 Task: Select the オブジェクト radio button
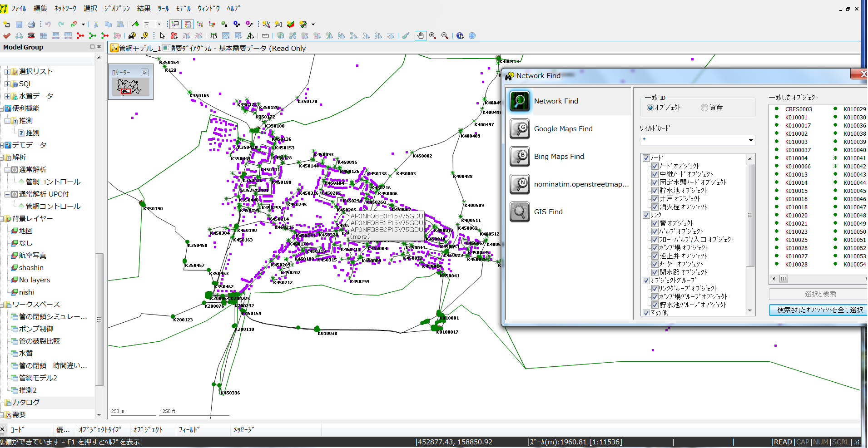click(x=650, y=108)
